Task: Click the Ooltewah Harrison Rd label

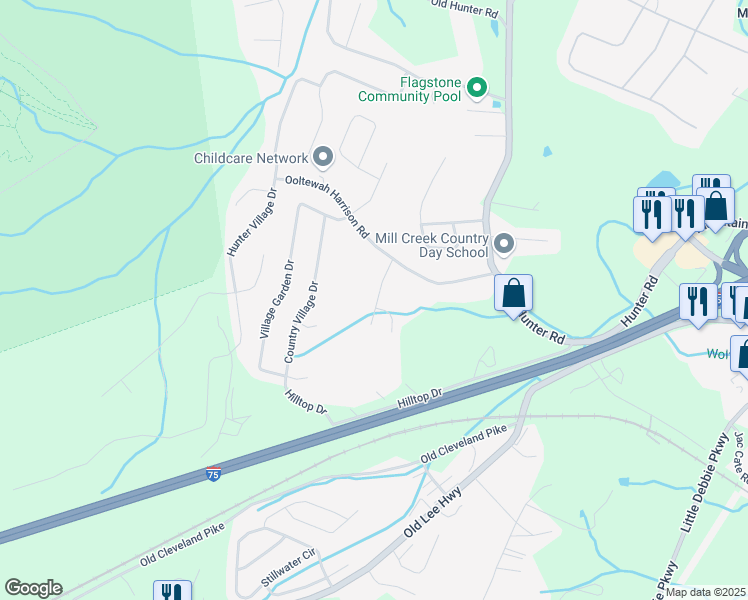Action: click(327, 207)
